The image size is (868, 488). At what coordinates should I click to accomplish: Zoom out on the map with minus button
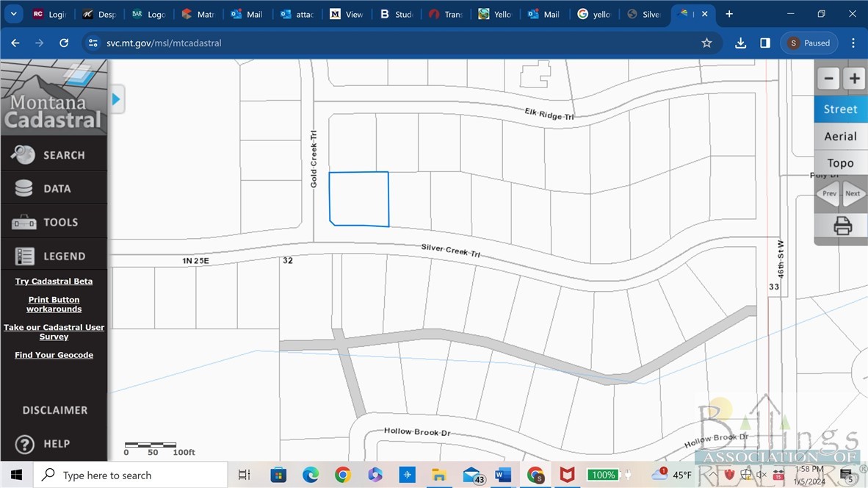point(829,79)
